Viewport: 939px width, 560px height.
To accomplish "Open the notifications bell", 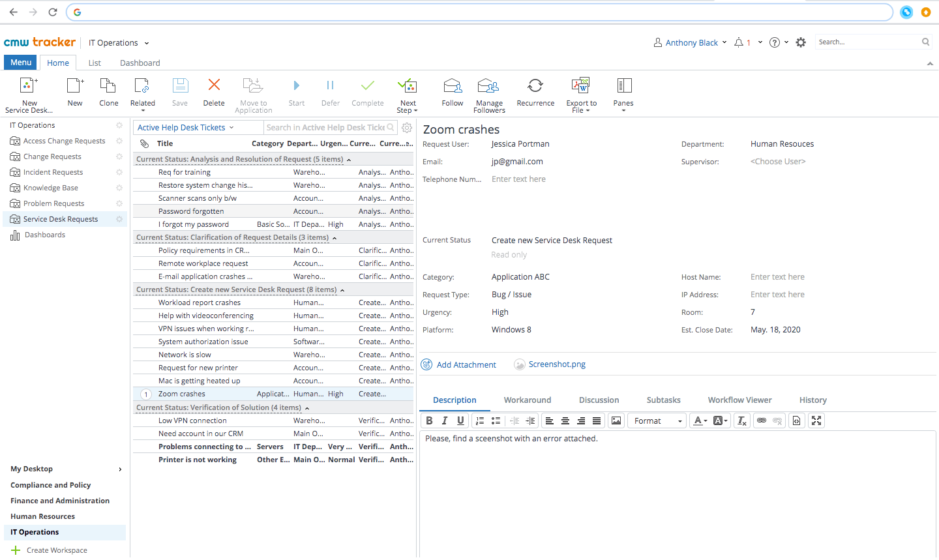I will click(739, 42).
